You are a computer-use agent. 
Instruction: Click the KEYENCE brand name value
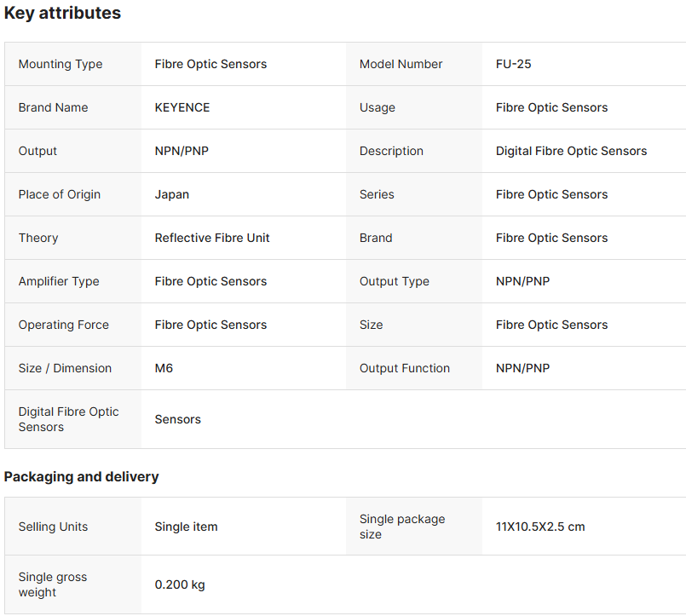point(182,107)
